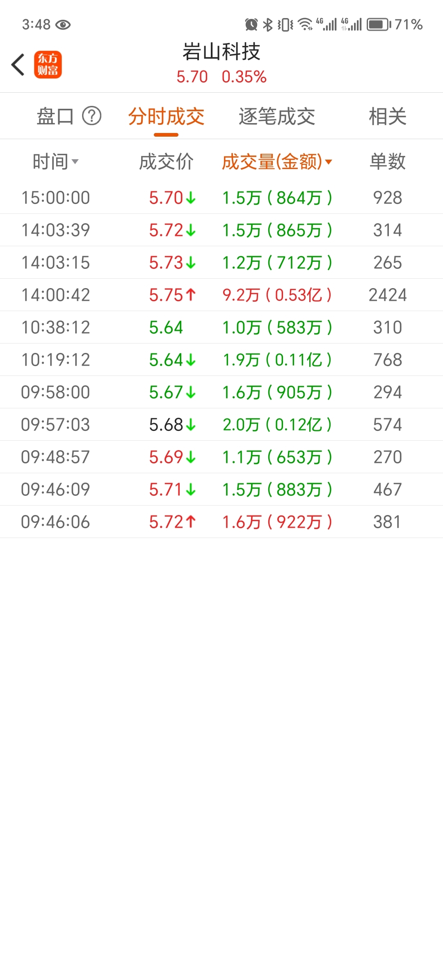Select the 09:46:06 trade row
443x980 pixels.
[221, 522]
